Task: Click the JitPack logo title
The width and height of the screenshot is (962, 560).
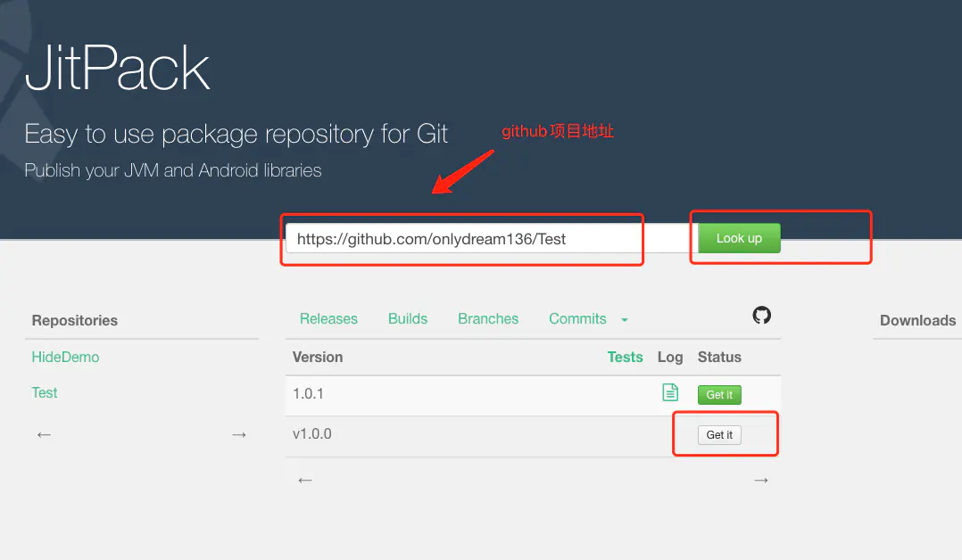Action: point(117,68)
